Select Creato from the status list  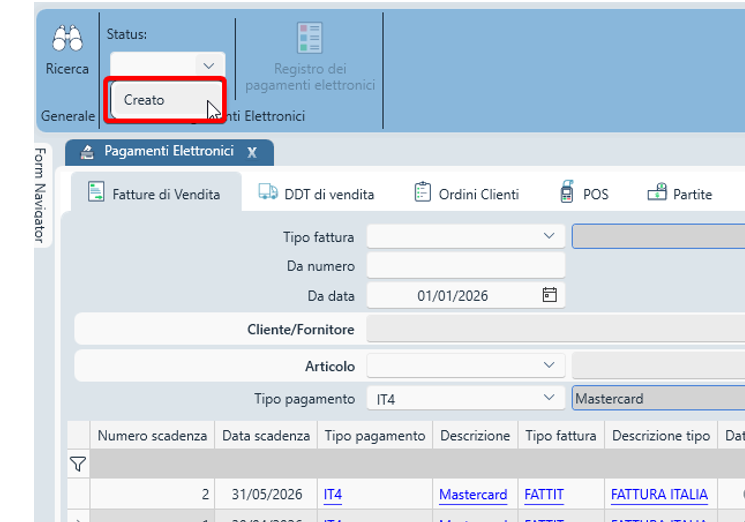165,100
